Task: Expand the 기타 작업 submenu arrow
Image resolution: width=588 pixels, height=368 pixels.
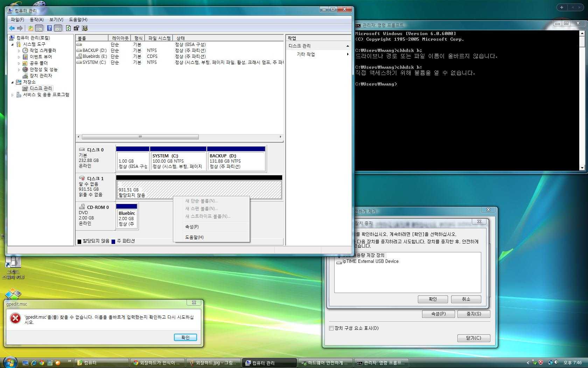Action: click(348, 54)
